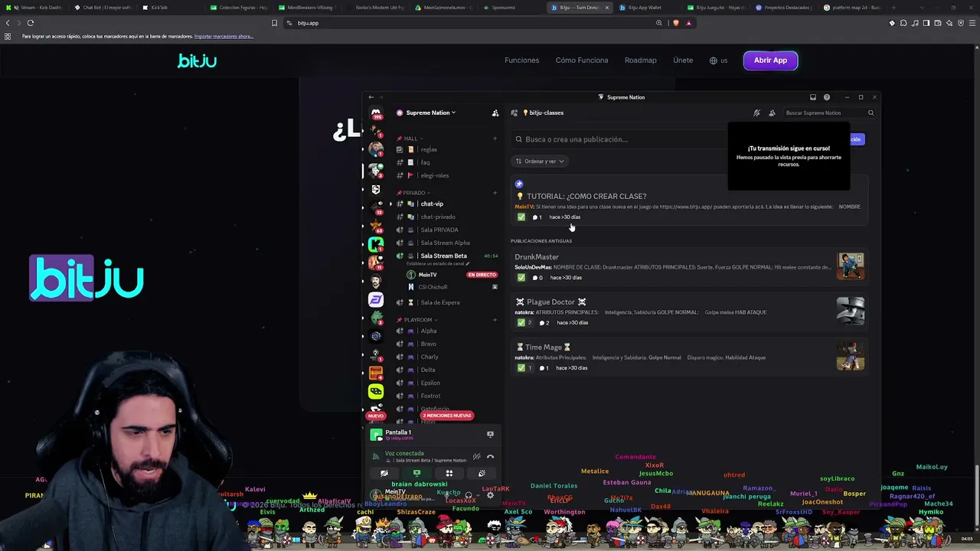The width and height of the screenshot is (980, 551).
Task: Disconnect from voice with hang-up icon
Action: point(490,457)
